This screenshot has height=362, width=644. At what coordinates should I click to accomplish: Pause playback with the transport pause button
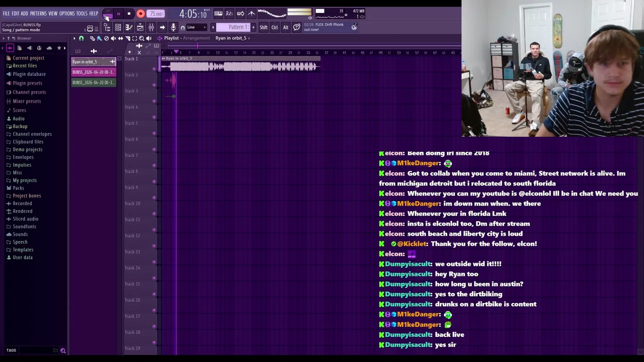tap(118, 14)
